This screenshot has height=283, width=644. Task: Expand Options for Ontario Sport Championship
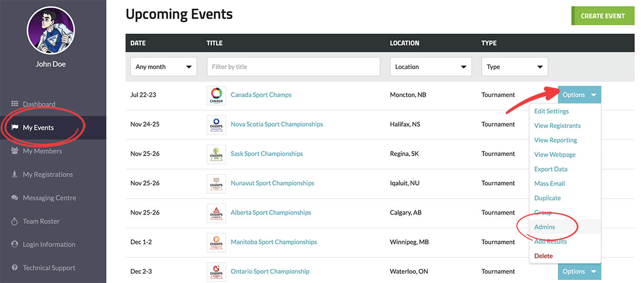[x=579, y=272]
